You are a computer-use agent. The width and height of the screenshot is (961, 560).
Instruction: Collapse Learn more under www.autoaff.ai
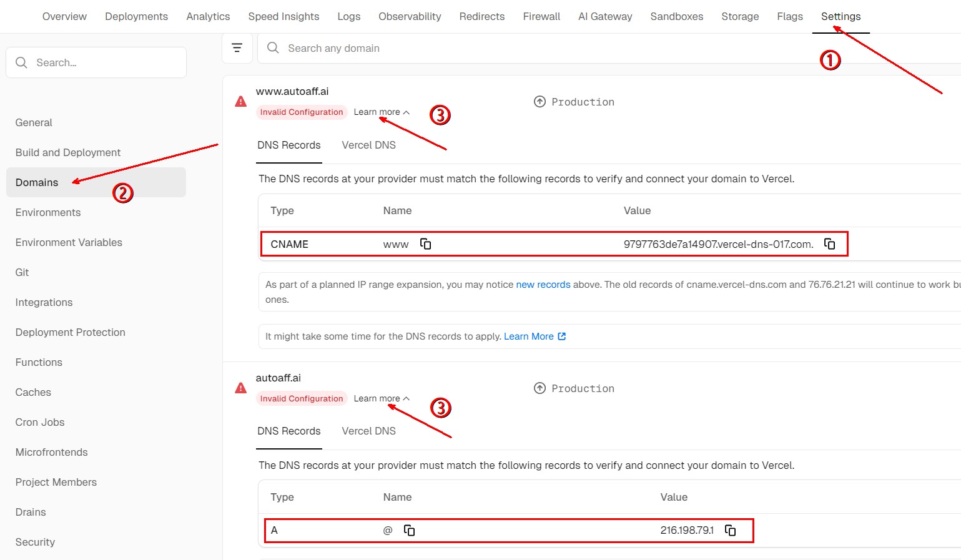coord(382,112)
